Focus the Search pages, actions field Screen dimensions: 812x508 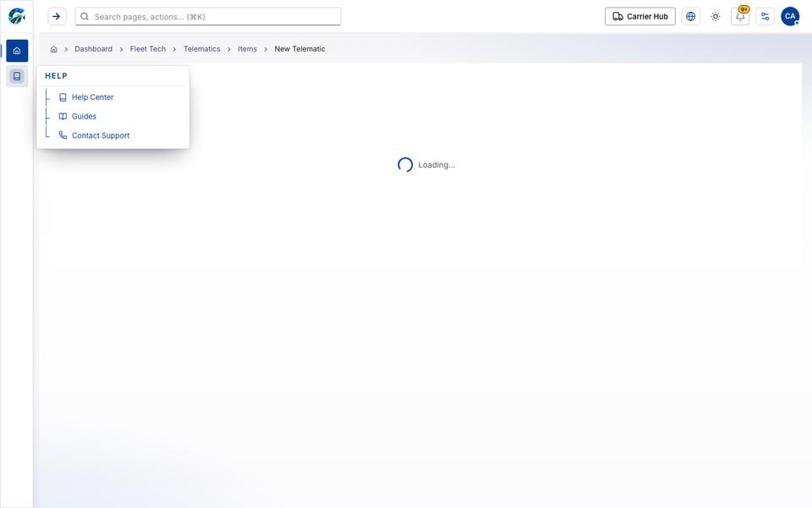(208, 17)
